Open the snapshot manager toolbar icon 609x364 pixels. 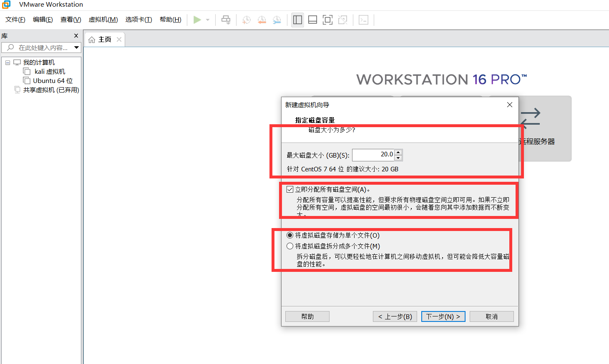[277, 20]
